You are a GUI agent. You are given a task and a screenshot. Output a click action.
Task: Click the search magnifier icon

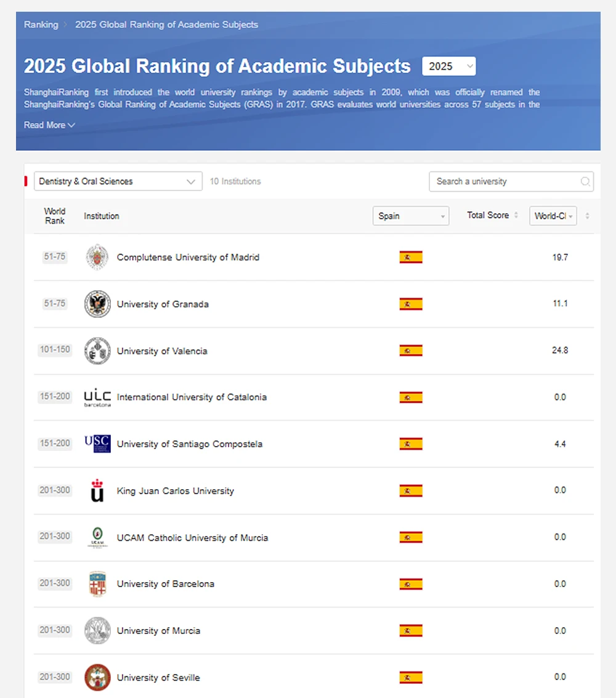tap(585, 182)
